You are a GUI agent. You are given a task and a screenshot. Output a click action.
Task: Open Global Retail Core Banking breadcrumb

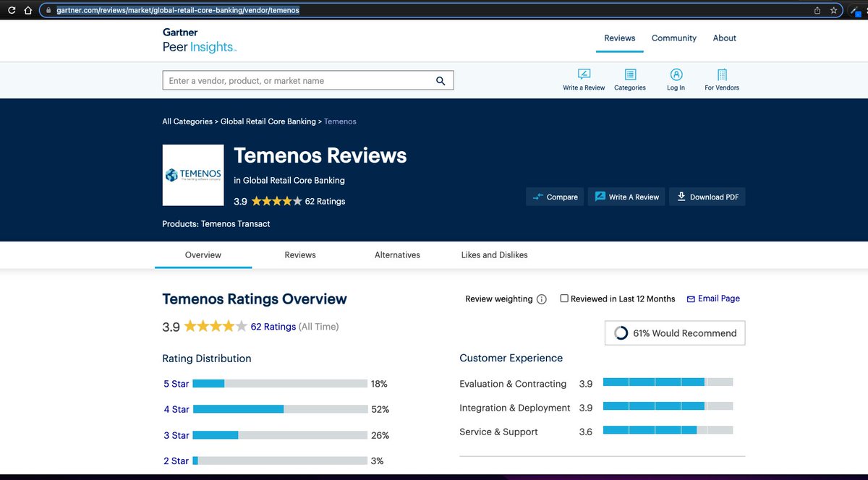pos(268,121)
